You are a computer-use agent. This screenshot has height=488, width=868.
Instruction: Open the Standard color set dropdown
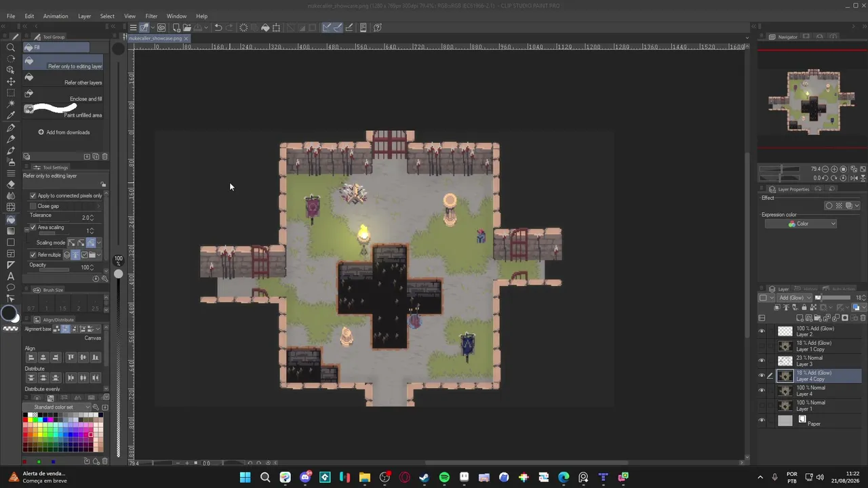[60, 407]
